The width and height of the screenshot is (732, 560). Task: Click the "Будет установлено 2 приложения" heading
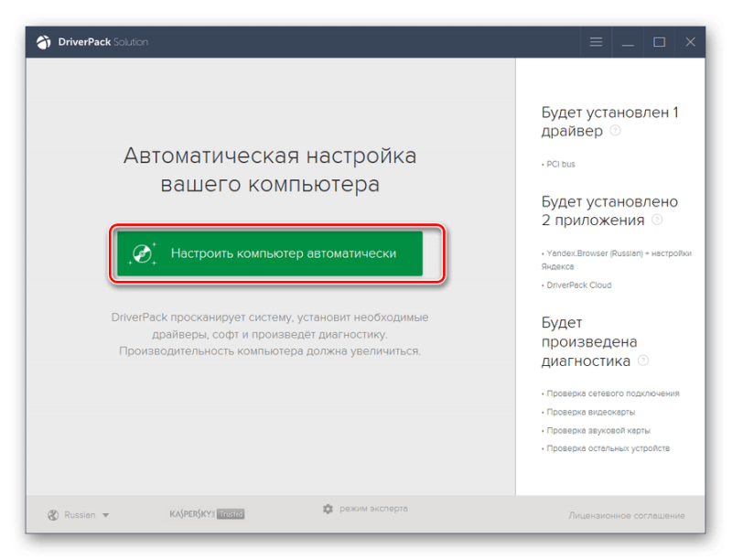pyautogui.click(x=609, y=211)
